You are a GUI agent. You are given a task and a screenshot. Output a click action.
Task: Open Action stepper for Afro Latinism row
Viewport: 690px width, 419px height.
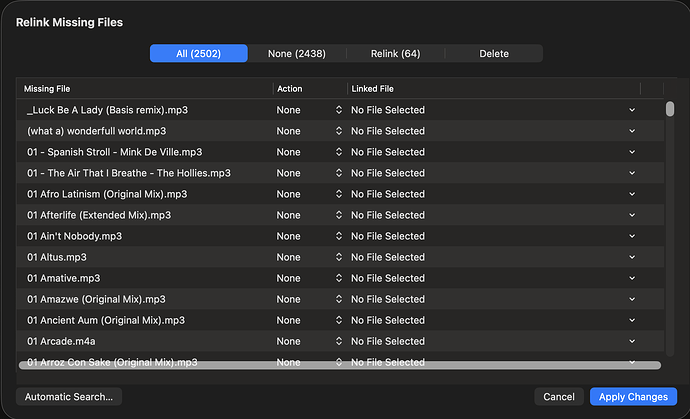(x=339, y=194)
